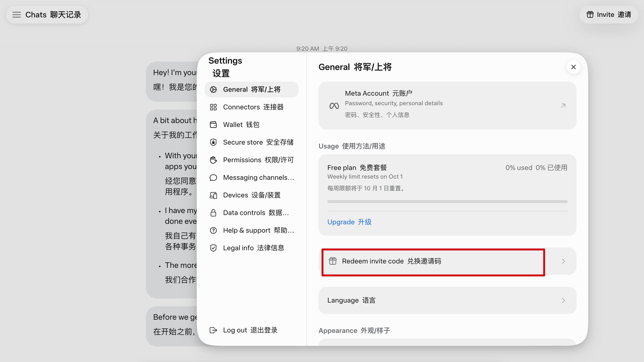Click the Appearance section heading
This screenshot has height=362, width=644.
354,330
